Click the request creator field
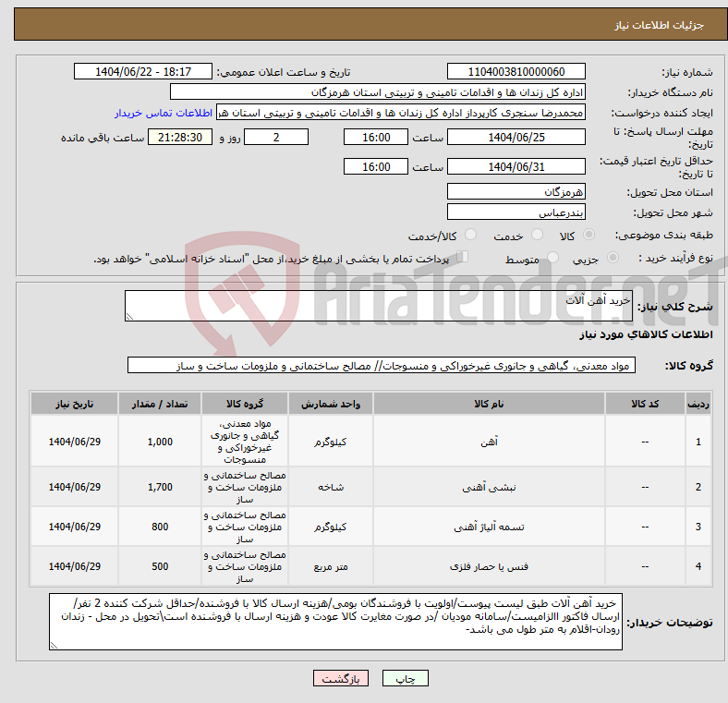The height and width of the screenshot is (703, 728). (x=401, y=113)
